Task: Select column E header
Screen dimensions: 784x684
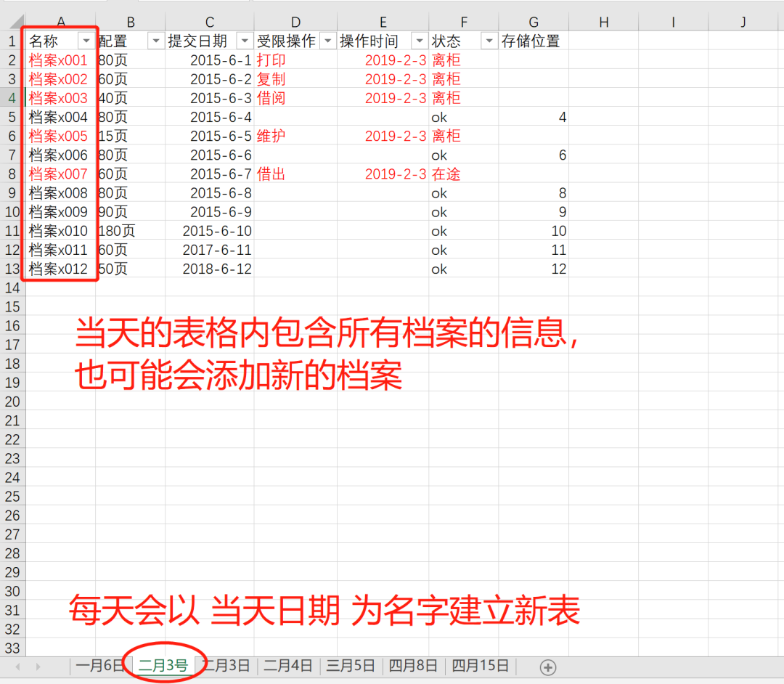Action: tap(383, 23)
